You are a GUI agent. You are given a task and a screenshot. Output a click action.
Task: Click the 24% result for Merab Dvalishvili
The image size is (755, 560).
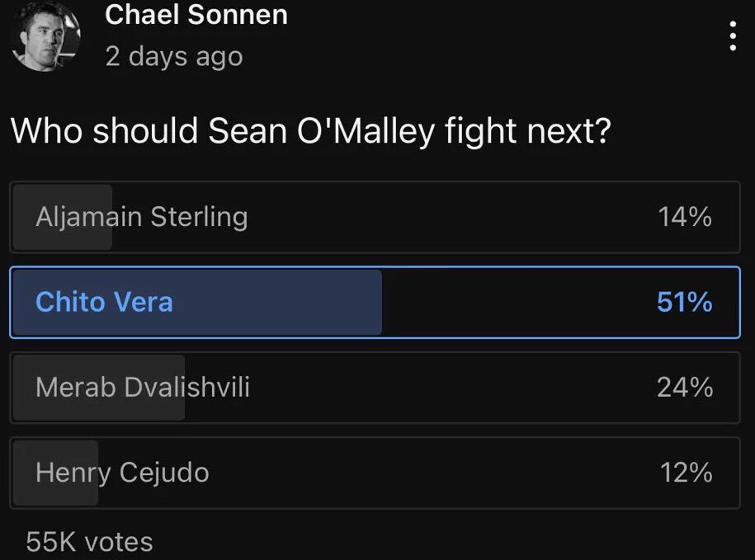[x=685, y=387]
